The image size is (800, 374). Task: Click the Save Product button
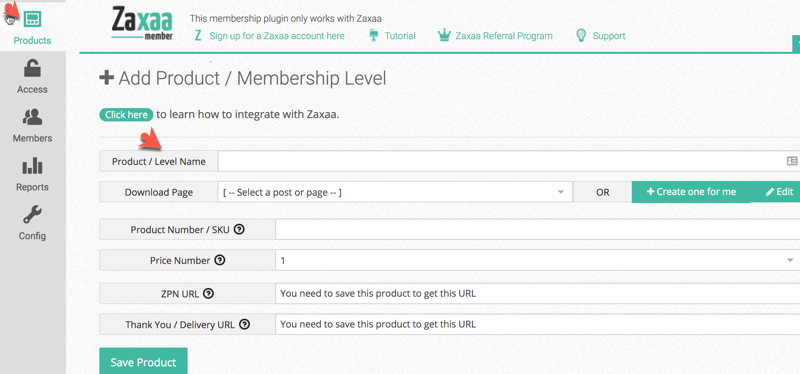[143, 362]
